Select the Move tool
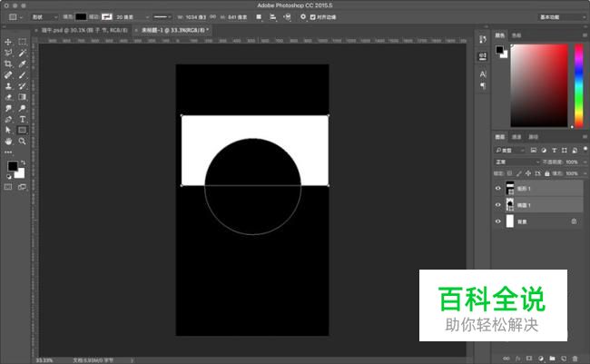The height and width of the screenshot is (364, 590). 8,42
